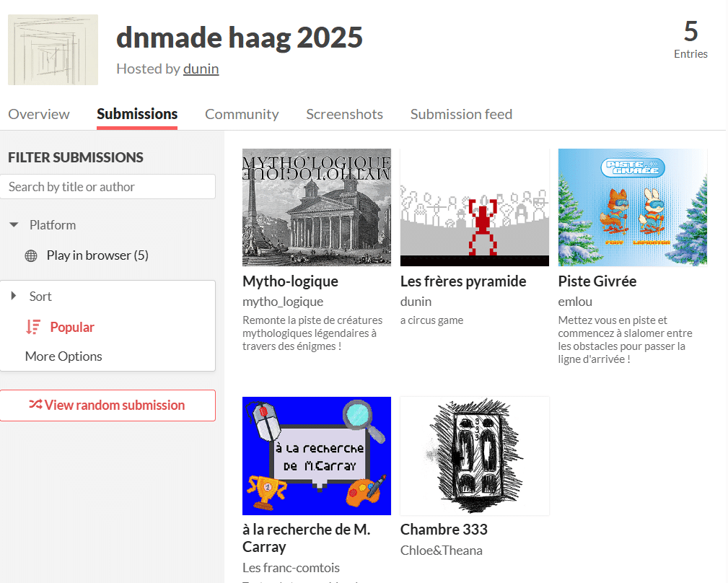Image resolution: width=728 pixels, height=583 pixels.
Task: Click the 'Mettez vous en piste' description
Action: [x=625, y=340]
